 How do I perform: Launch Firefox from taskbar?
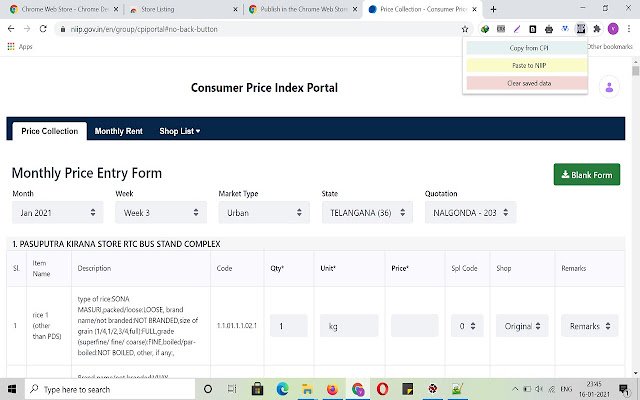[332, 389]
